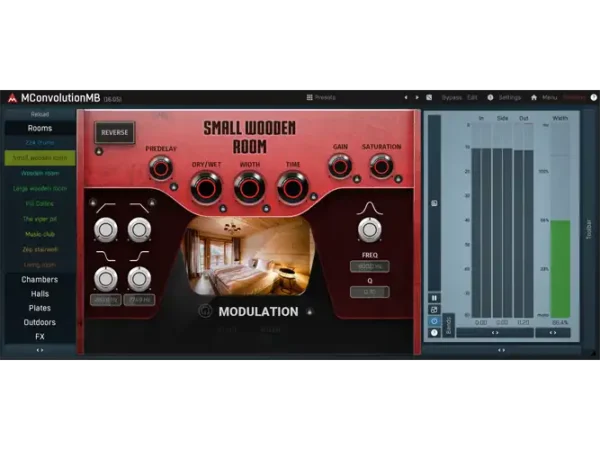Toggle the LED beside DRY/WET knob
The width and height of the screenshot is (600, 450).
(223, 209)
